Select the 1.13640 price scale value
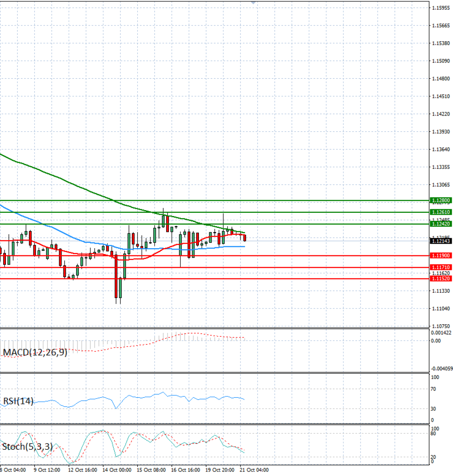This screenshot has height=476, width=453. pyautogui.click(x=441, y=149)
